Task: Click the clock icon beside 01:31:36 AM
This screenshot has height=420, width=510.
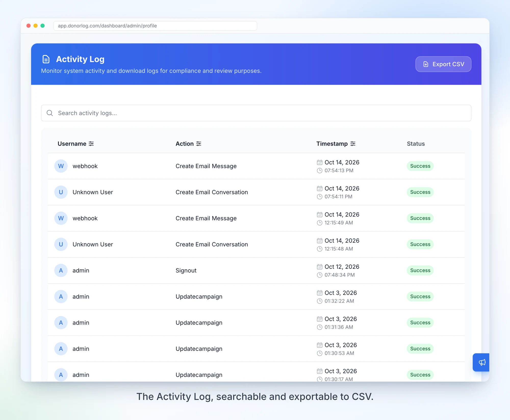Action: pos(320,327)
